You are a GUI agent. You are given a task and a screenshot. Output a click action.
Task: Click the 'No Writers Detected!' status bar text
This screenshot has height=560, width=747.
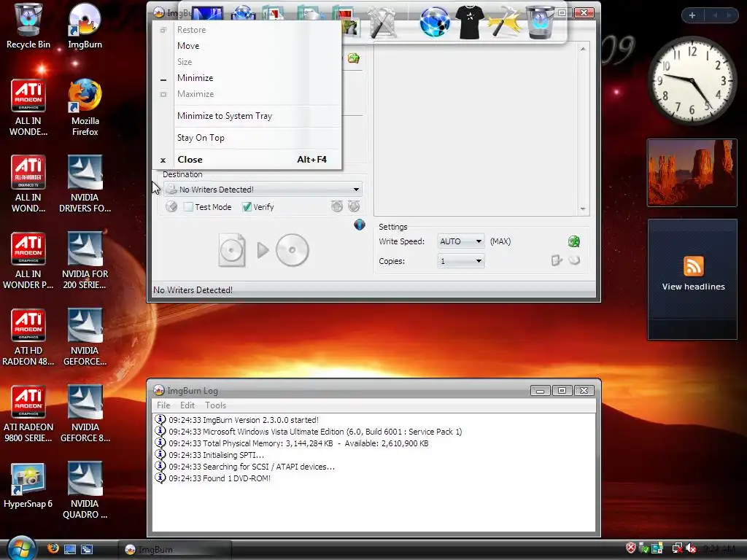pos(193,290)
